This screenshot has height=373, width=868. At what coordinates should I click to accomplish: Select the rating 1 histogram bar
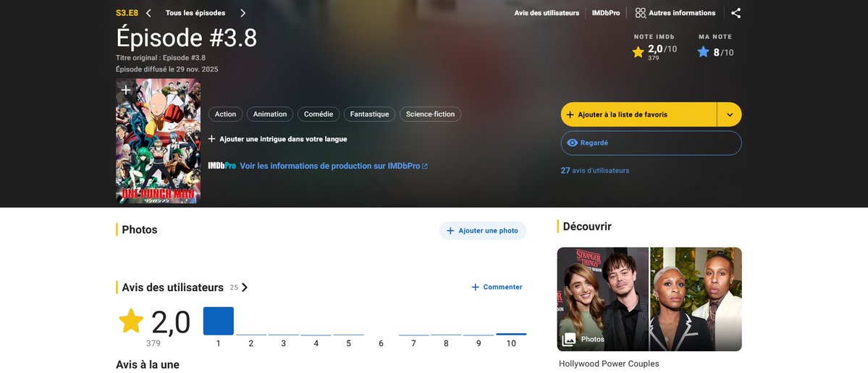(x=218, y=321)
